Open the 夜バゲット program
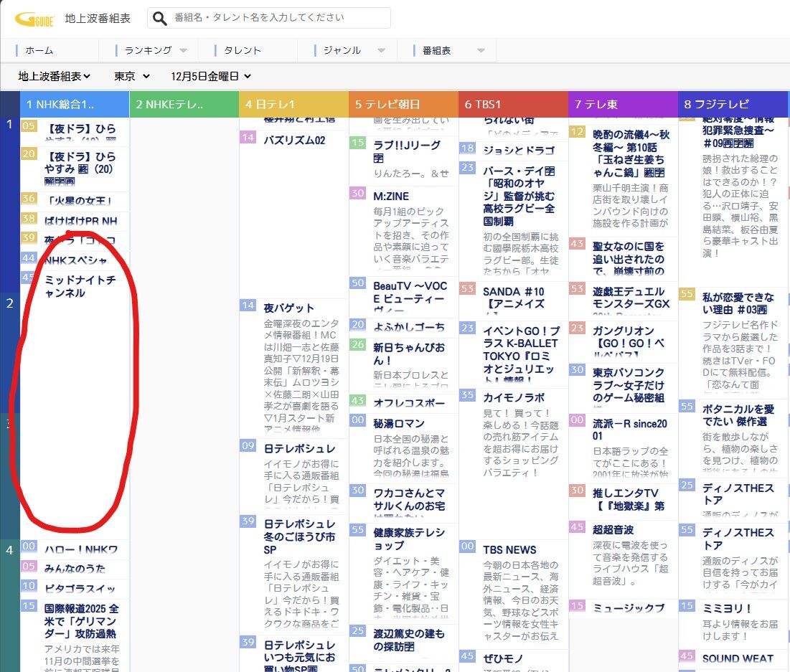The width and height of the screenshot is (790, 672). click(288, 308)
